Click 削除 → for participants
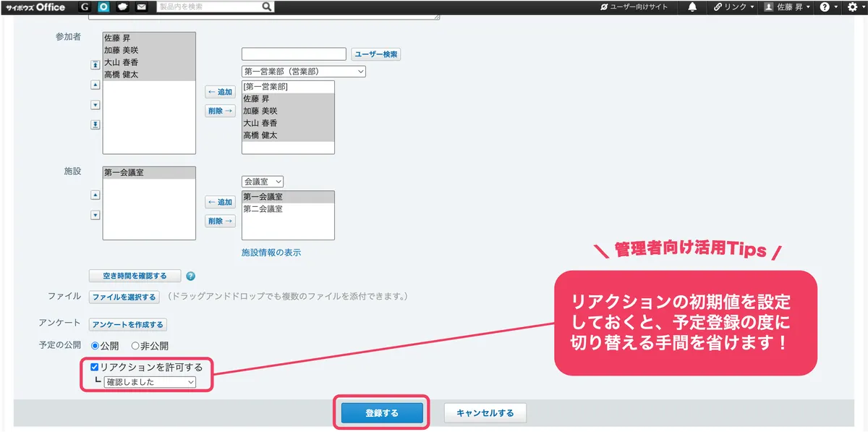Viewport: 868px width, 432px height. pyautogui.click(x=220, y=111)
